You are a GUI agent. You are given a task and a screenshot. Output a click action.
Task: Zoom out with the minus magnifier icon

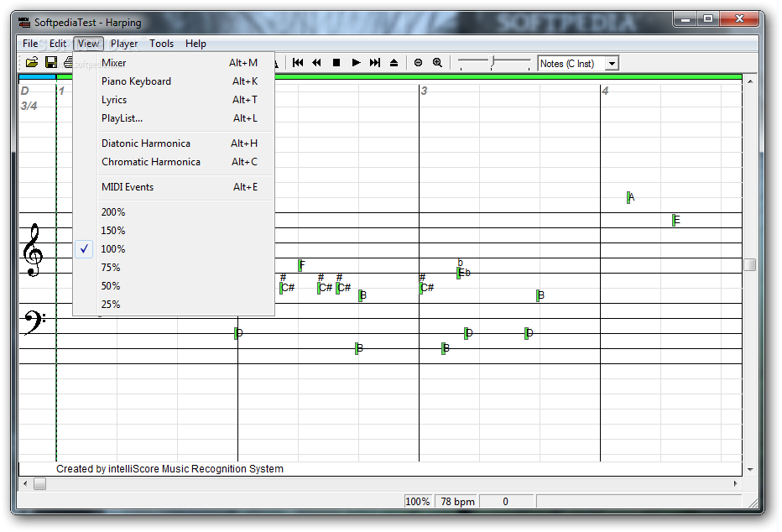[419, 62]
